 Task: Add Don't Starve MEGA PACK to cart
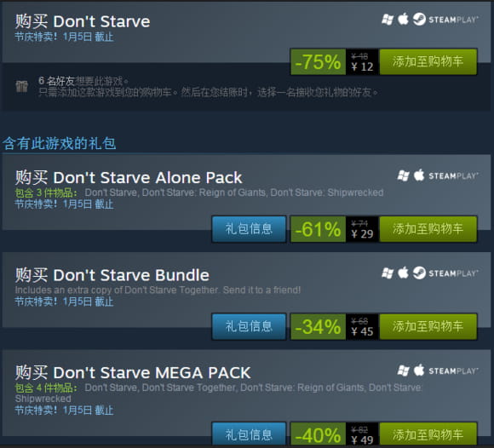tap(428, 434)
